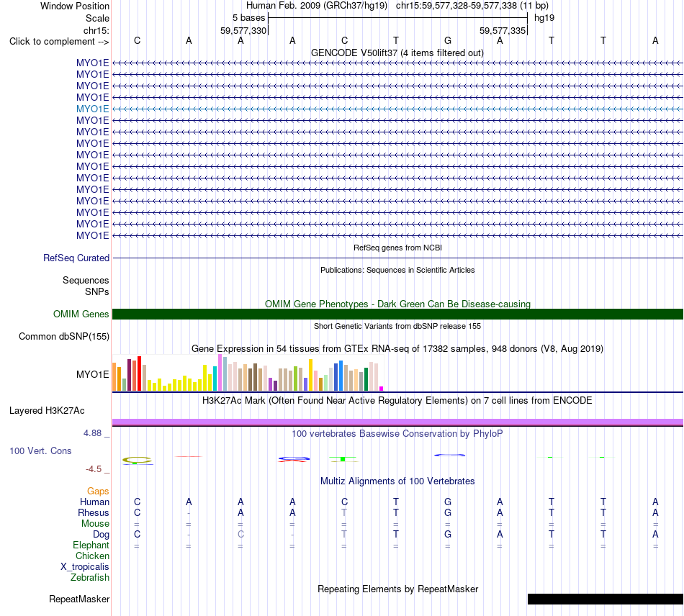Image resolution: width=684 pixels, height=616 pixels.
Task: Open 'Multiz Alignments of 100 Vertebrates' title
Action: [x=397, y=481]
